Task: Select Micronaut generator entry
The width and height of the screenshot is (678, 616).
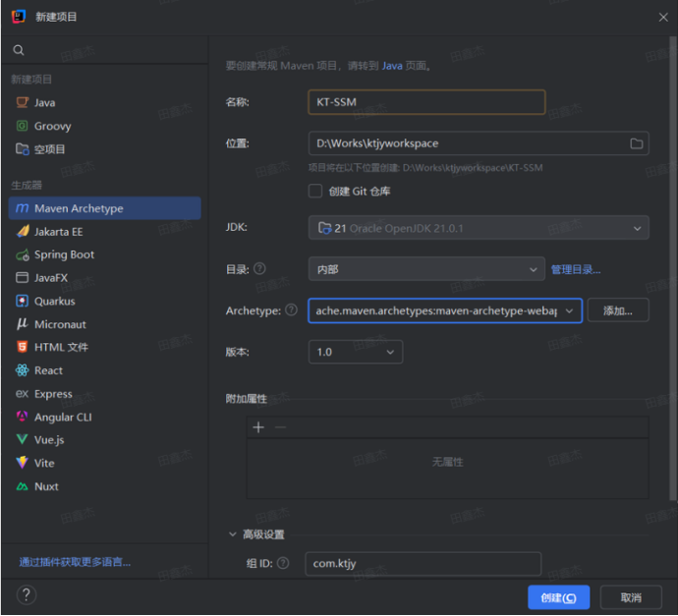Action: 104,324
